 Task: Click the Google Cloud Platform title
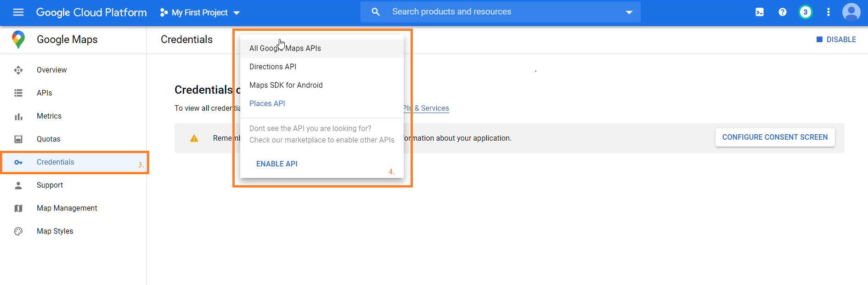click(x=91, y=12)
